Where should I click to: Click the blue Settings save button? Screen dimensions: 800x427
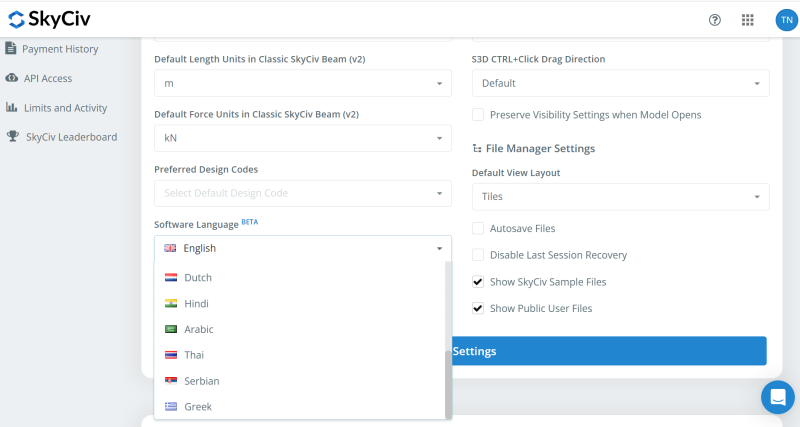(x=609, y=351)
